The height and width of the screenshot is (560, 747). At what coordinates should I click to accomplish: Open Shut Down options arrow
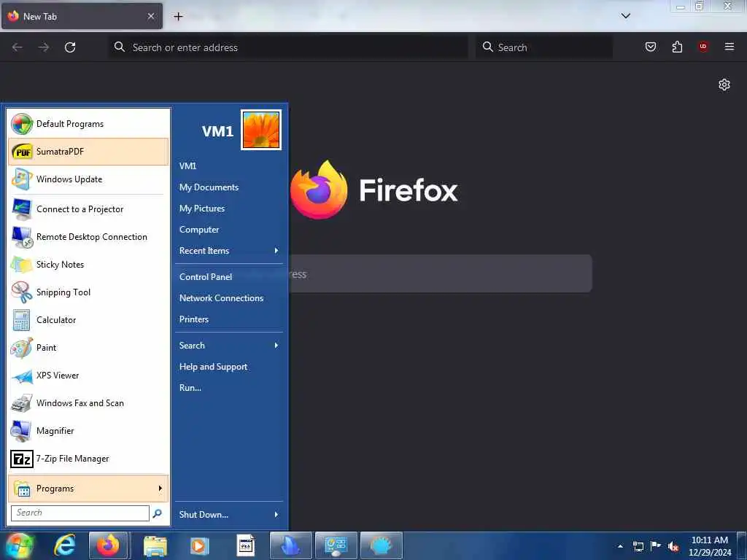point(276,515)
